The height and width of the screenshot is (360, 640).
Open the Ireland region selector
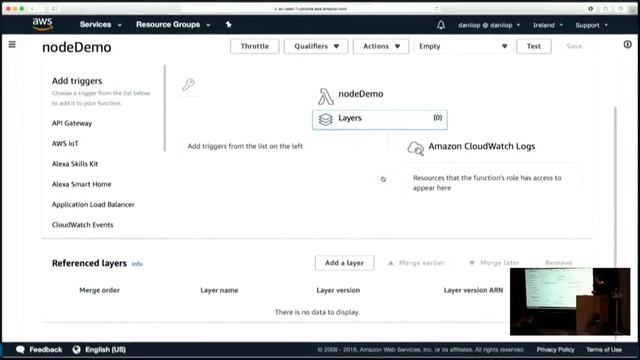(x=548, y=25)
